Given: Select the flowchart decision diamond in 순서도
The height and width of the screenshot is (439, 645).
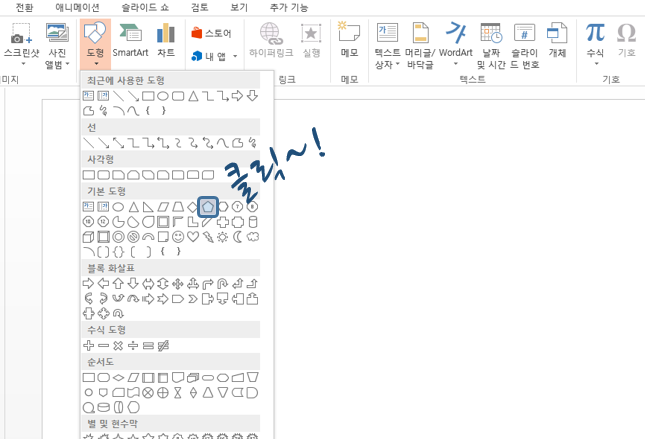Looking at the screenshot, I should pos(118,377).
